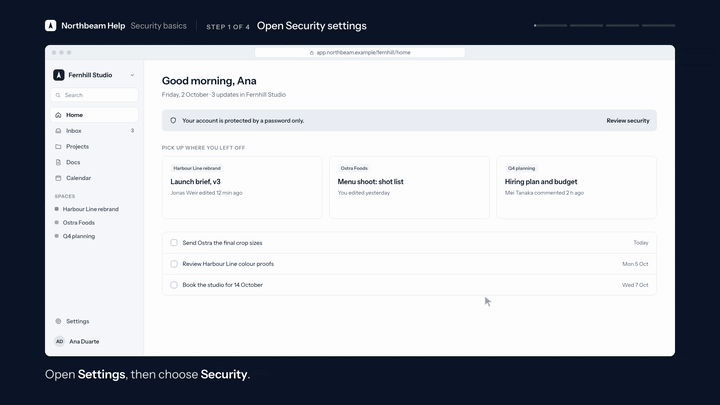Select the Home icon in sidebar
720x405 pixels.
[58, 115]
